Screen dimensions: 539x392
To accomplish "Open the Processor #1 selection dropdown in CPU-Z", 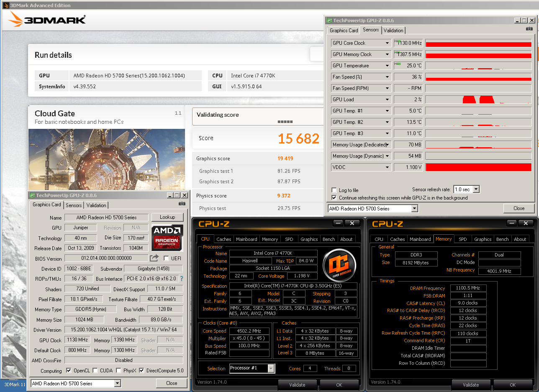I will coord(271,368).
